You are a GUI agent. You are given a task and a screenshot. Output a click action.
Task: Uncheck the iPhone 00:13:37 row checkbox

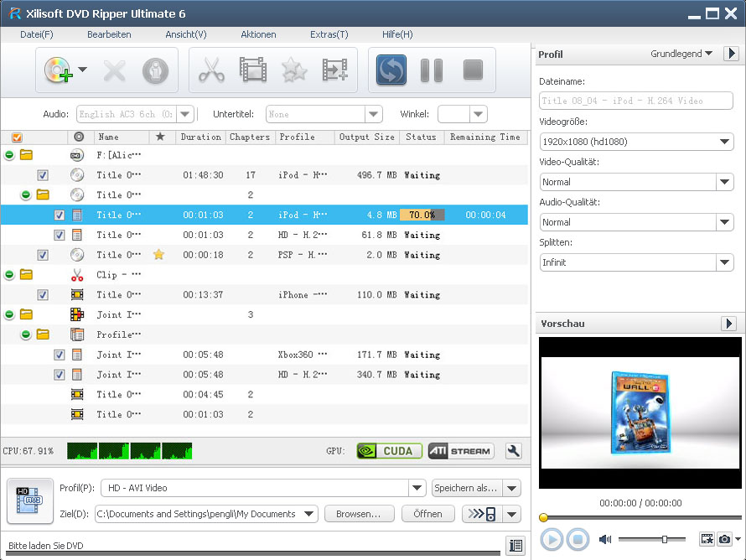tap(43, 295)
